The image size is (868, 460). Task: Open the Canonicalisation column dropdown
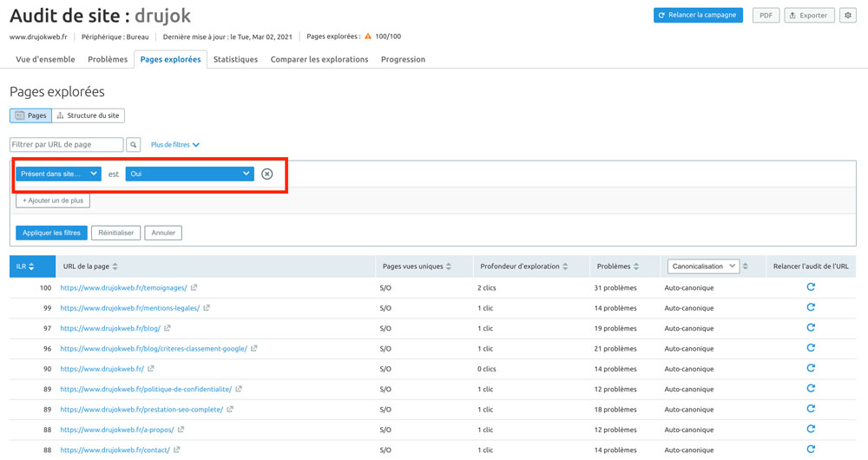(704, 266)
